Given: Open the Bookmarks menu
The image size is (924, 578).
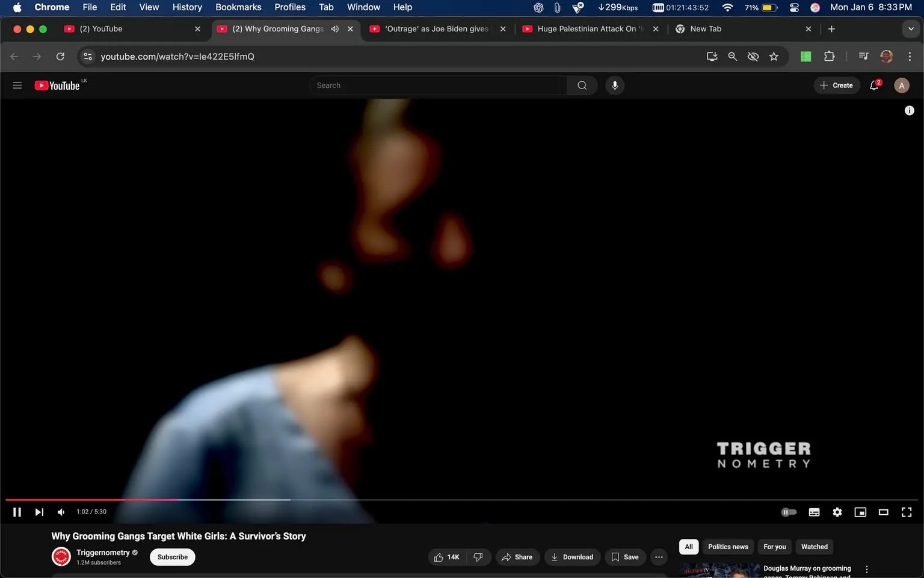Looking at the screenshot, I should (238, 7).
